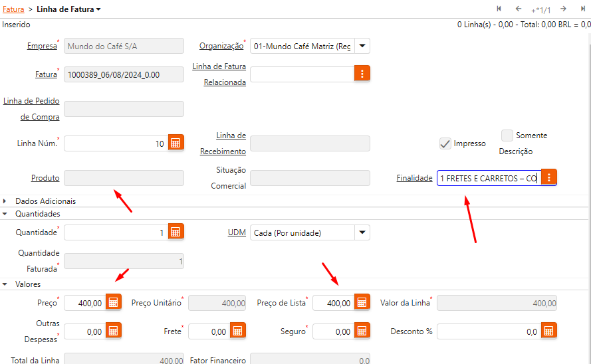Click the Produto field label link
Image resolution: width=591 pixels, height=364 pixels.
click(45, 178)
